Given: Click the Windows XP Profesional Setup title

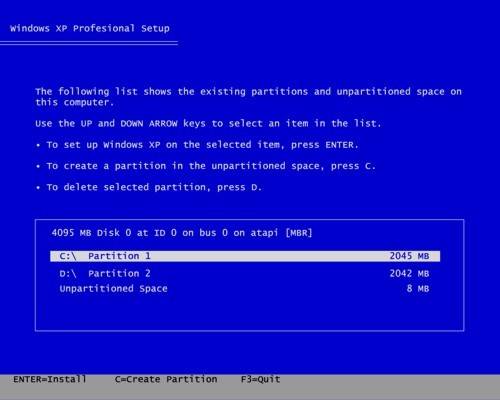Looking at the screenshot, I should coord(90,28).
